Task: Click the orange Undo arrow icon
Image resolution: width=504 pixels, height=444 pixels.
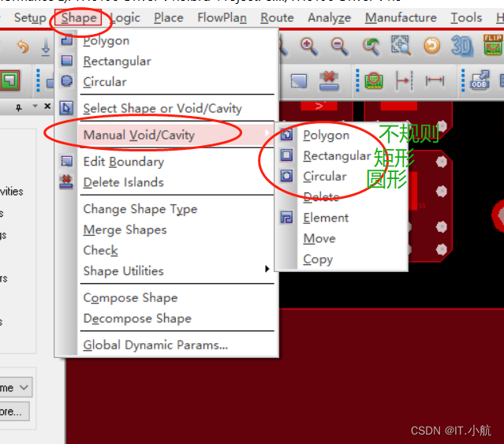Action: point(23,47)
